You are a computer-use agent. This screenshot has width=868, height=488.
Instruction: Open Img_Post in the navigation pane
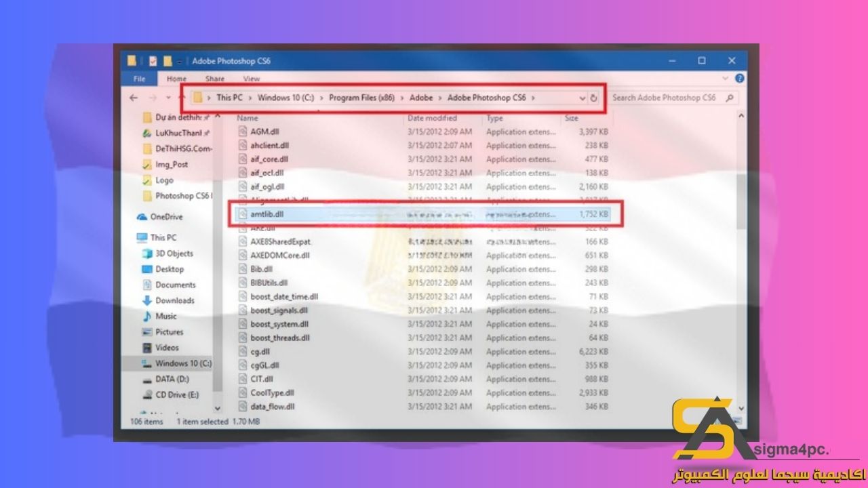click(166, 164)
